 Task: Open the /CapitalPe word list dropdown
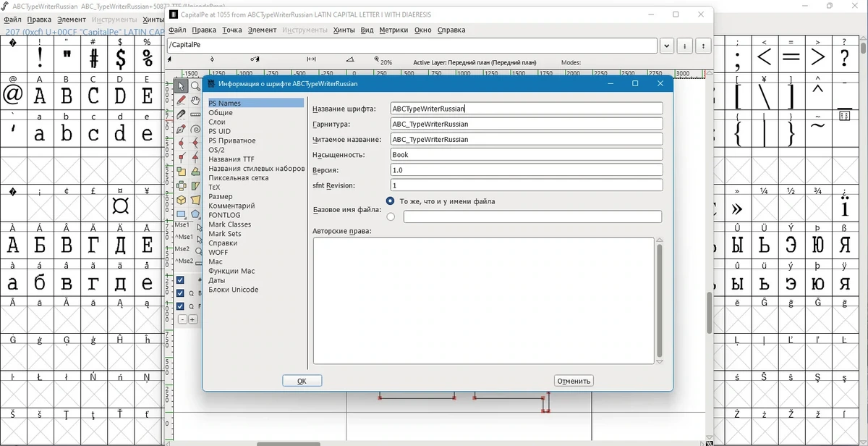pyautogui.click(x=667, y=46)
